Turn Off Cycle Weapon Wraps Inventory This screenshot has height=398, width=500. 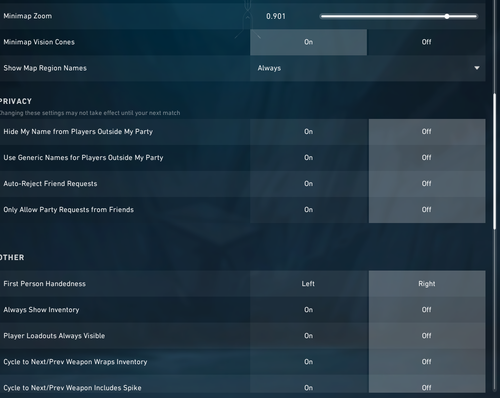coord(427,362)
